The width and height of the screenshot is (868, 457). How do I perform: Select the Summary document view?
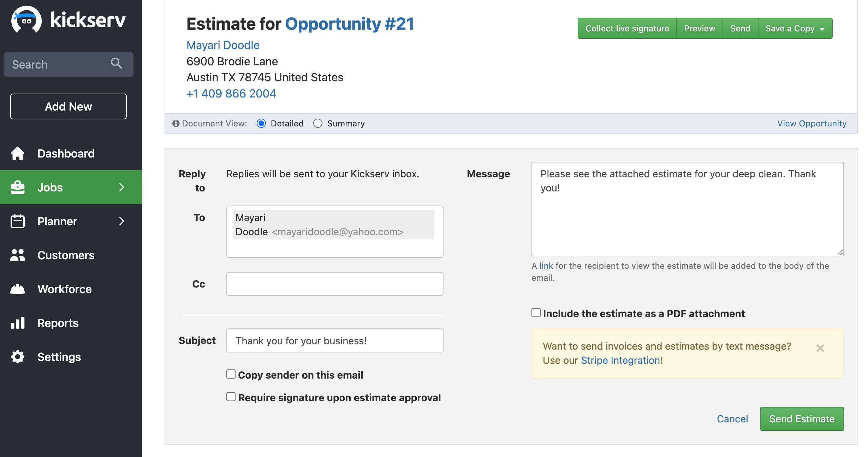click(x=318, y=123)
